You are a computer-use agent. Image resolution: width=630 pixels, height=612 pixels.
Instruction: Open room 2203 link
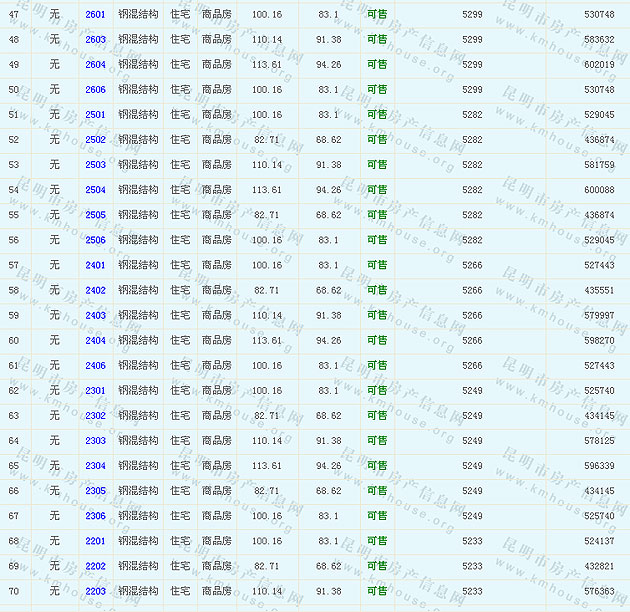pyautogui.click(x=95, y=592)
